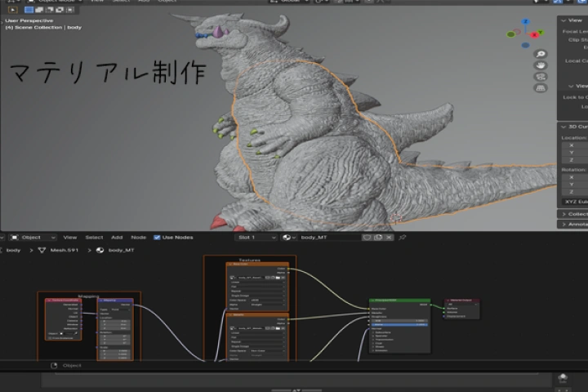The width and height of the screenshot is (588, 392).
Task: Toggle the From Instancer checkbox
Action: 50,338
